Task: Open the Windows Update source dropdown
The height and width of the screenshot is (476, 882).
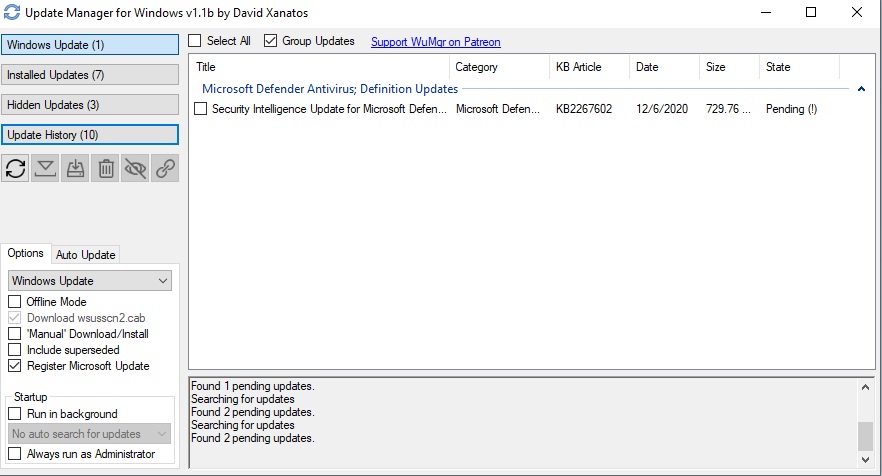Action: tap(90, 281)
